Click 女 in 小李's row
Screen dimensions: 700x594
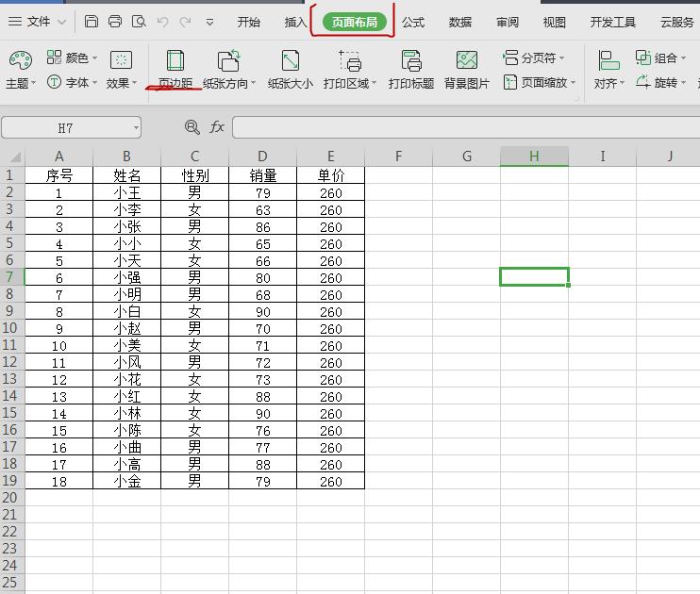click(x=194, y=209)
